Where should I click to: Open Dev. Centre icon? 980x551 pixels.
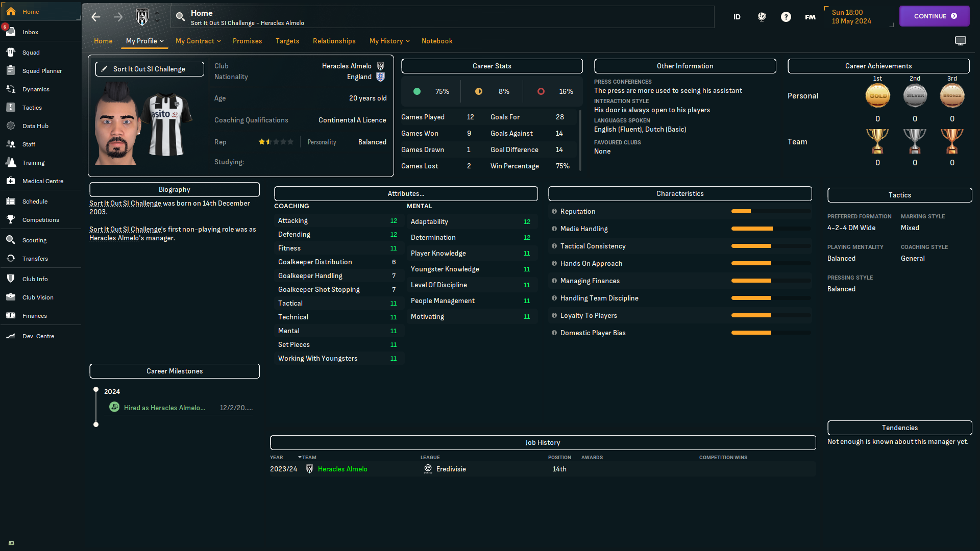pos(11,336)
